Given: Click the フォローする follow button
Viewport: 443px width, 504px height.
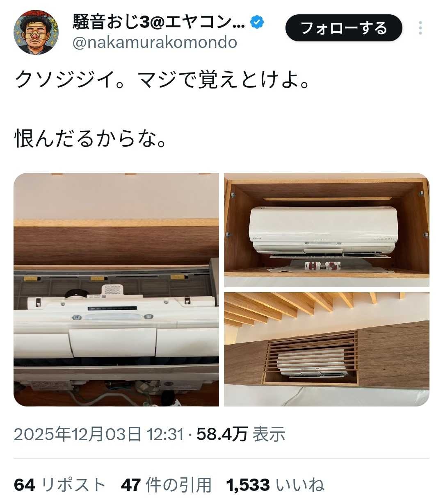Looking at the screenshot, I should pos(344,28).
